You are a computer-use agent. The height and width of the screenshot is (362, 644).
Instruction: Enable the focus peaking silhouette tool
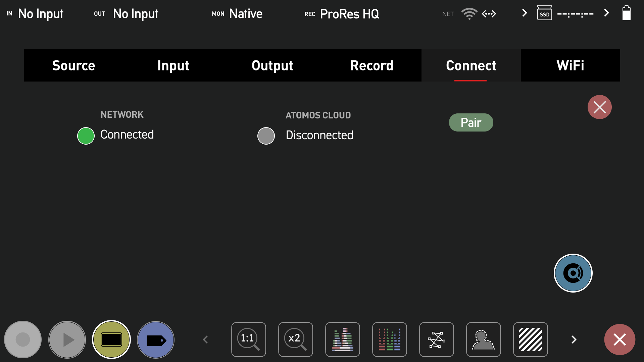click(483, 339)
